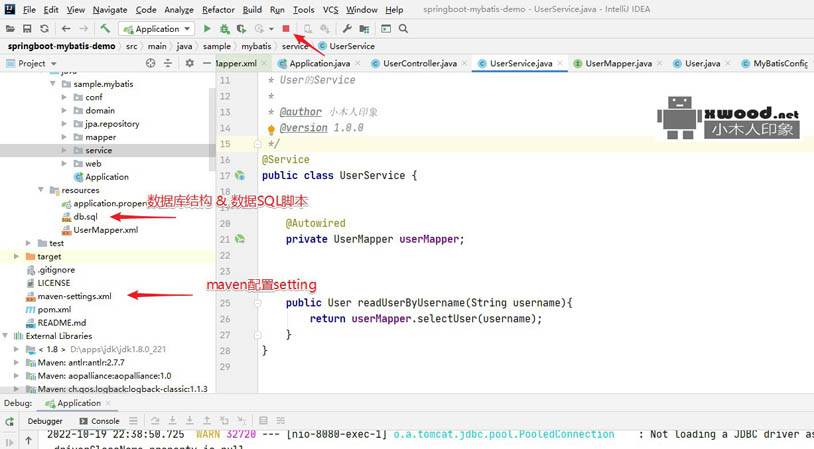Open settings with the wrench icon
The image size is (814, 449).
[347, 29]
